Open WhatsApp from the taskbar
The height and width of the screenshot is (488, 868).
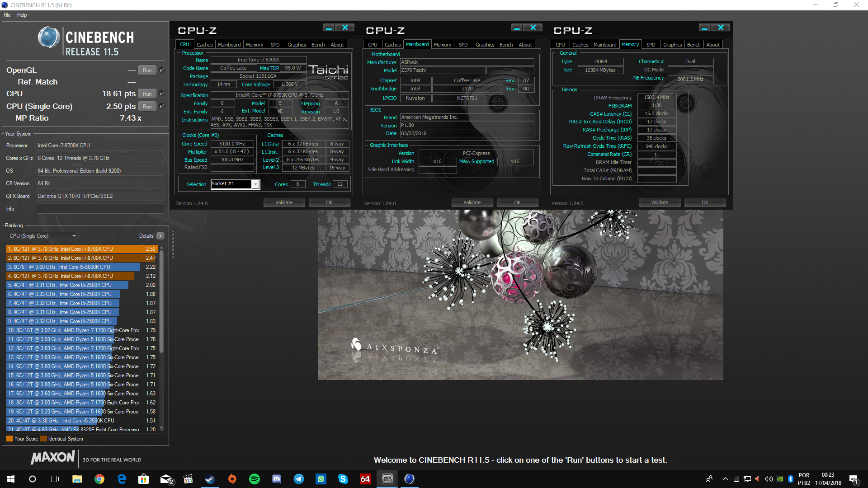coord(321,479)
